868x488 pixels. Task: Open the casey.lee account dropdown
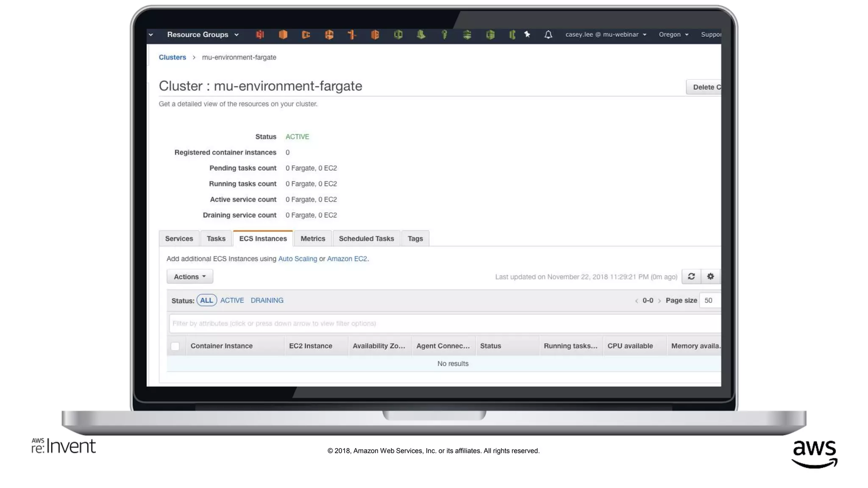click(606, 35)
